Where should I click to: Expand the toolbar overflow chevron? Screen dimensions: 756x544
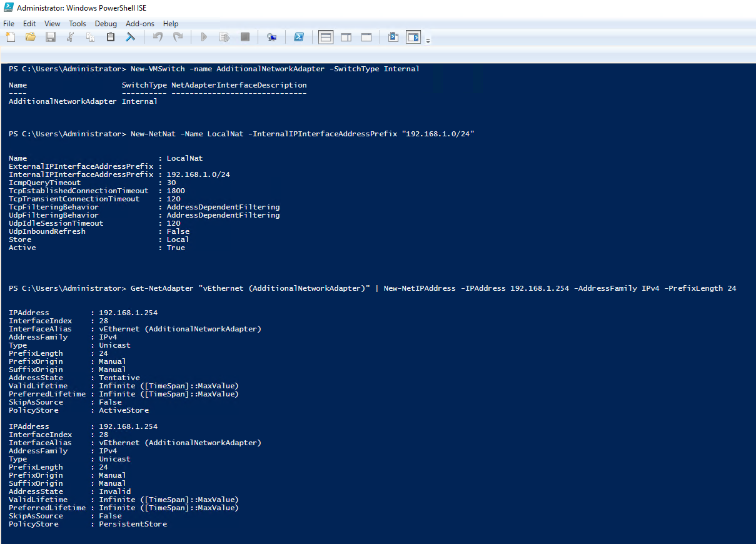(x=429, y=39)
